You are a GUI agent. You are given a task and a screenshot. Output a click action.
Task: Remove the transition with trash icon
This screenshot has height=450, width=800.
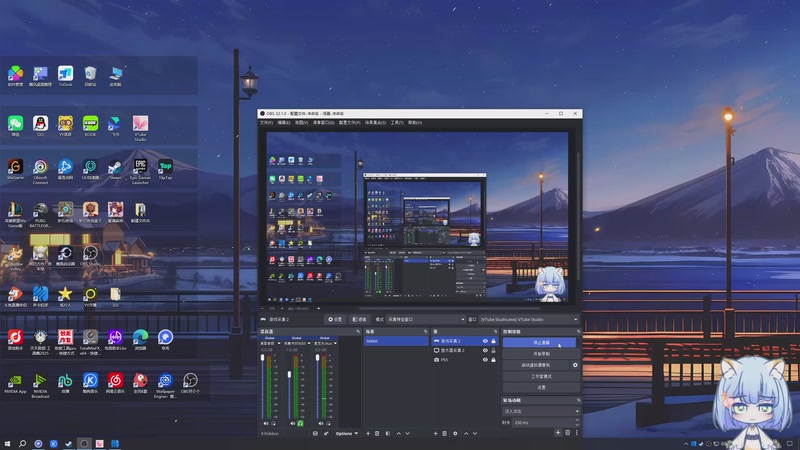coord(567,433)
